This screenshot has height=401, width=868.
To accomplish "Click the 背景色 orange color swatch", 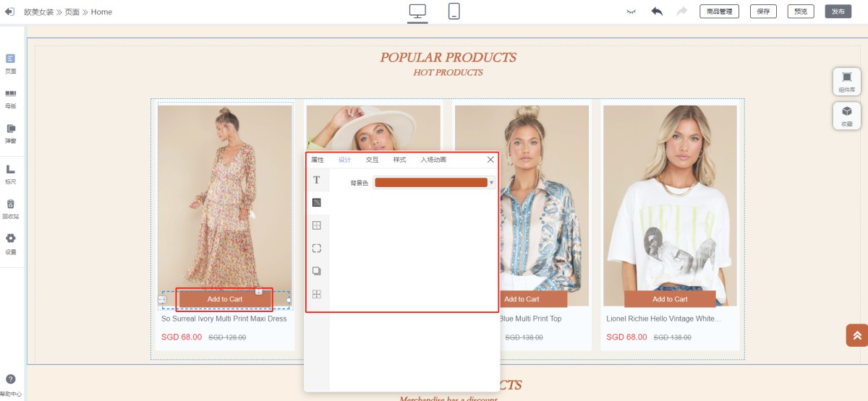I will 431,183.
